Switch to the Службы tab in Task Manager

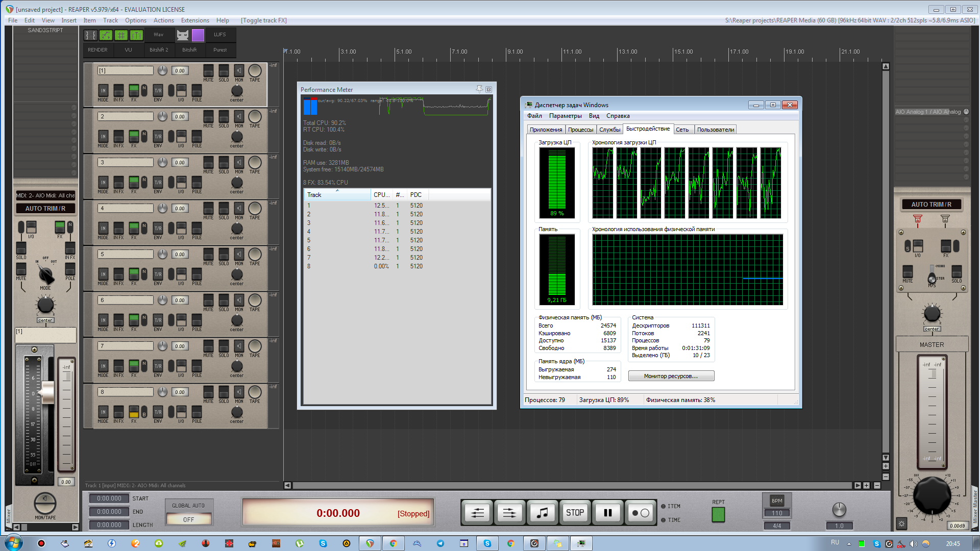(609, 130)
